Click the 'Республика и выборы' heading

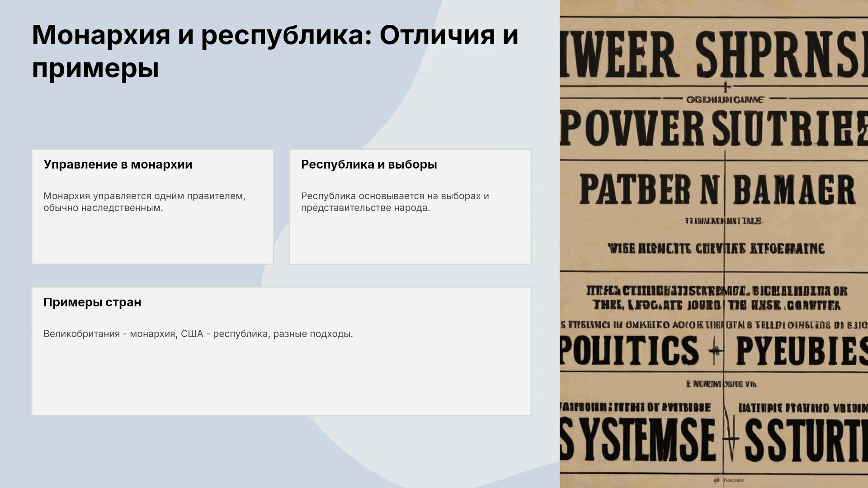[x=369, y=164]
